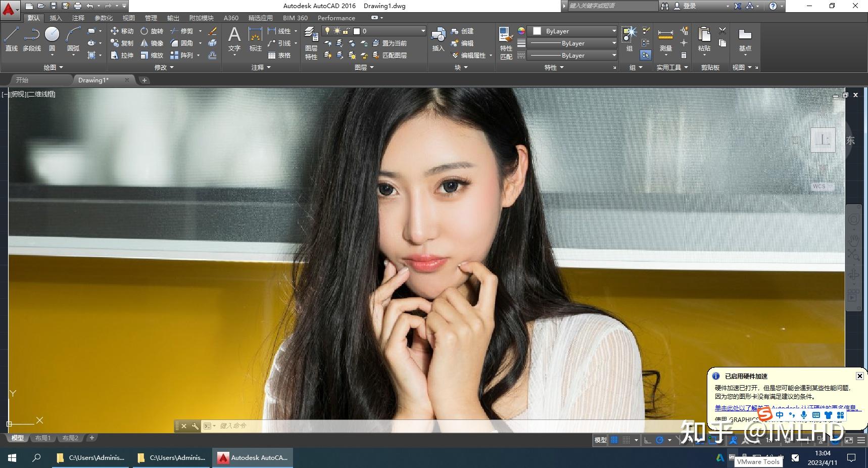Dismiss the hardware acceleration notification
Screen dimensions: 868x468
coord(859,376)
